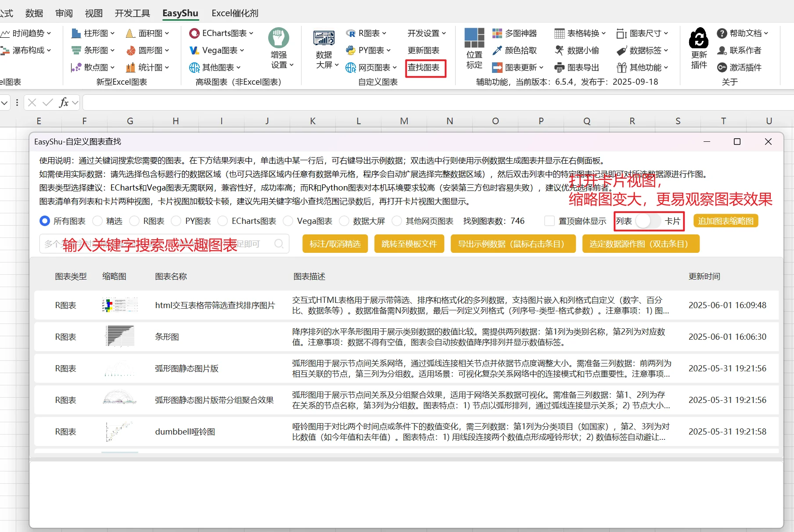Click the 更新插件 icon
The image size is (794, 532).
pyautogui.click(x=699, y=38)
